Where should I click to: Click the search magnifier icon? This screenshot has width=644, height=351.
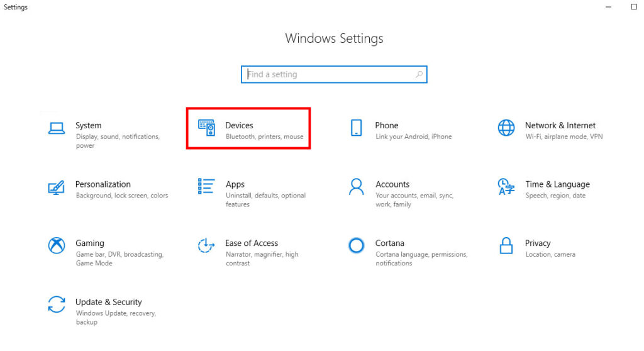(419, 74)
